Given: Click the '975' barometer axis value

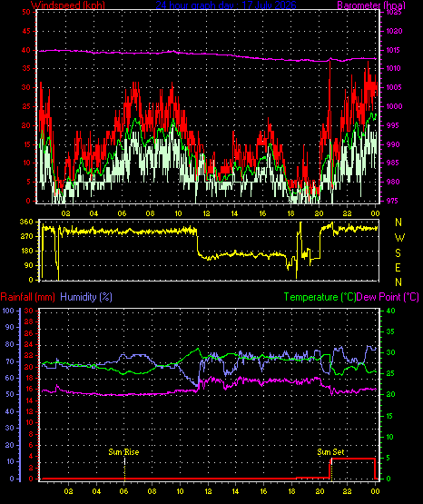Looking at the screenshot, I should coord(393,201).
